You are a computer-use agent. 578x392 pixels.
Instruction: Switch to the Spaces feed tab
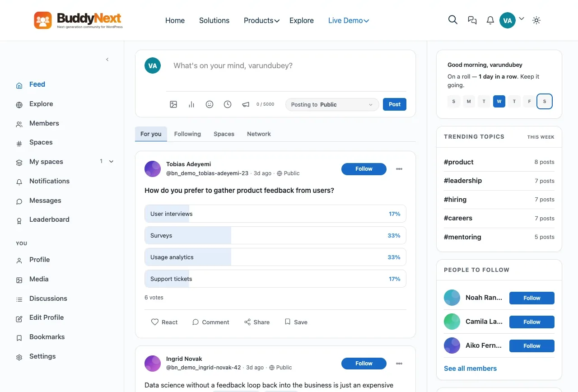click(x=224, y=134)
